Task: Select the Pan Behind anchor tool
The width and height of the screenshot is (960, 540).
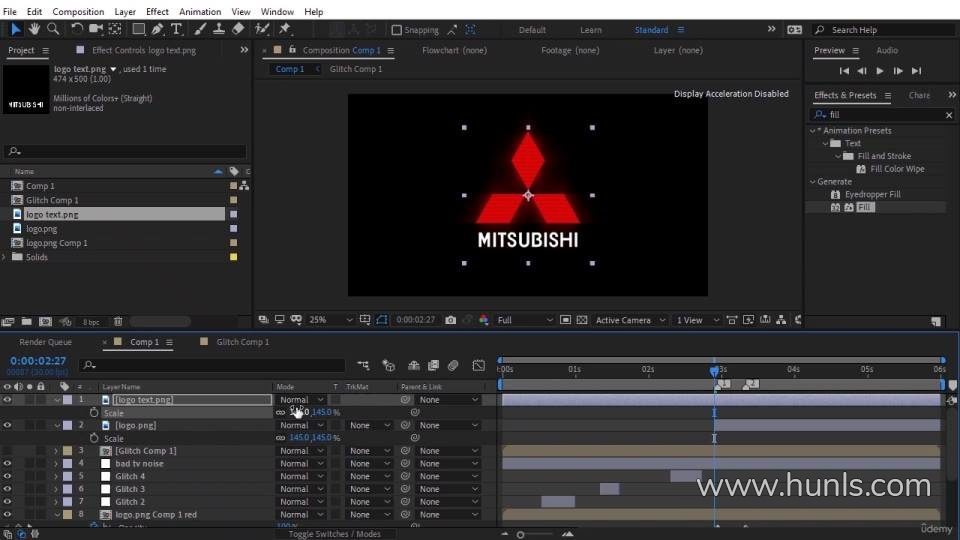Action: coord(114,29)
